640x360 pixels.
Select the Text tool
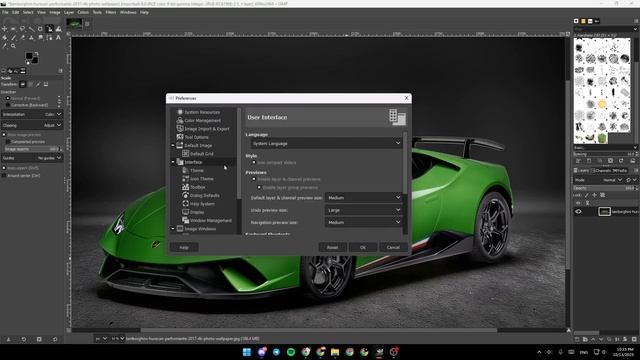coord(58,38)
